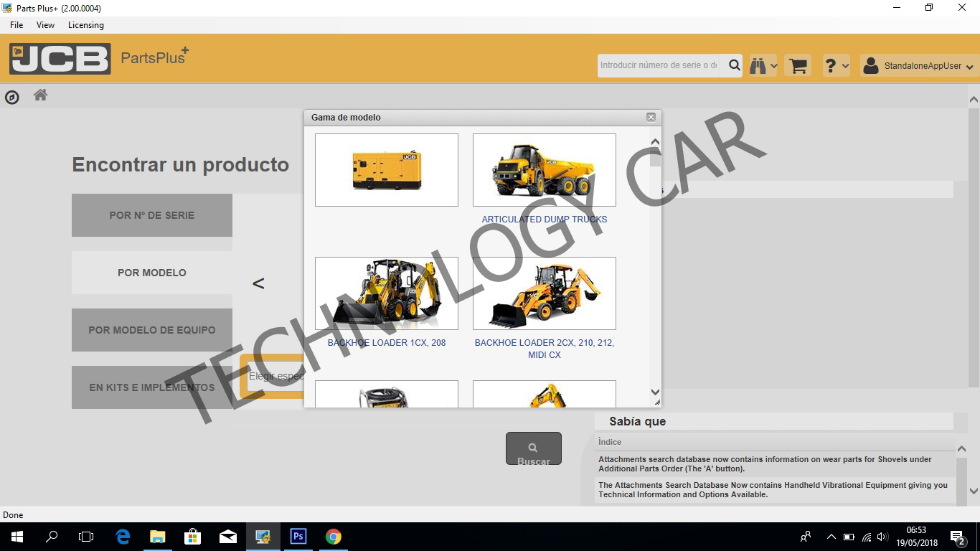Open Windows taskbar search

(52, 537)
